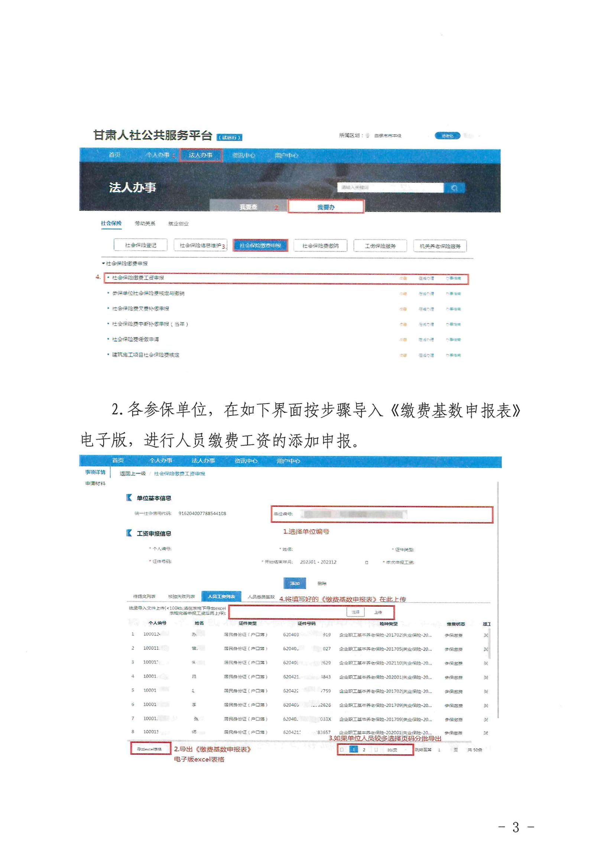The width and height of the screenshot is (614, 868).
Task: Open the 建筑施工项目社会保险费核定 list item
Action: coord(145,355)
